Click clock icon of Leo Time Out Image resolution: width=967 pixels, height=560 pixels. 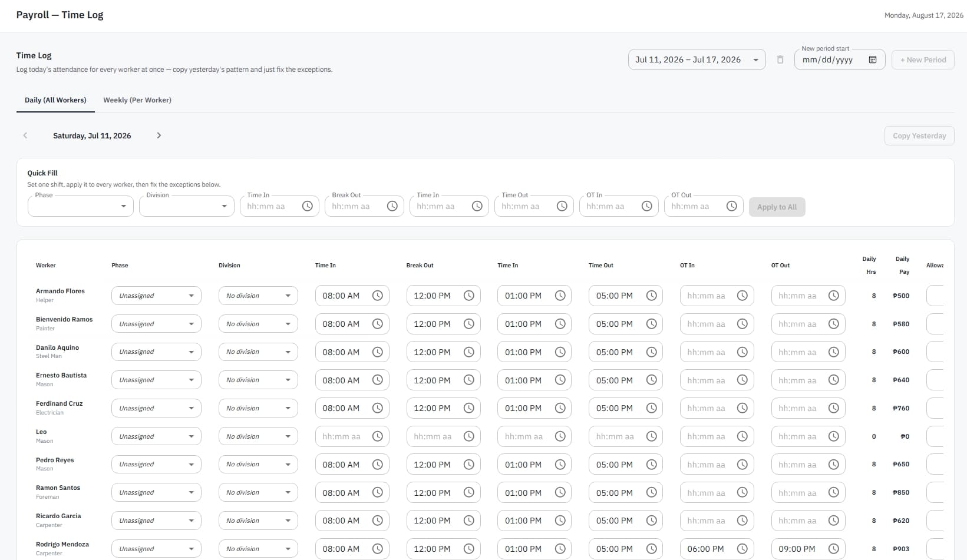(652, 436)
